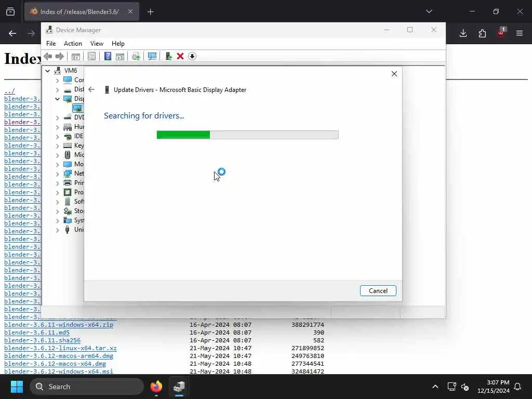Image resolution: width=532 pixels, height=399 pixels.
Task: Click the VM6 computer root icon
Action: (x=57, y=71)
